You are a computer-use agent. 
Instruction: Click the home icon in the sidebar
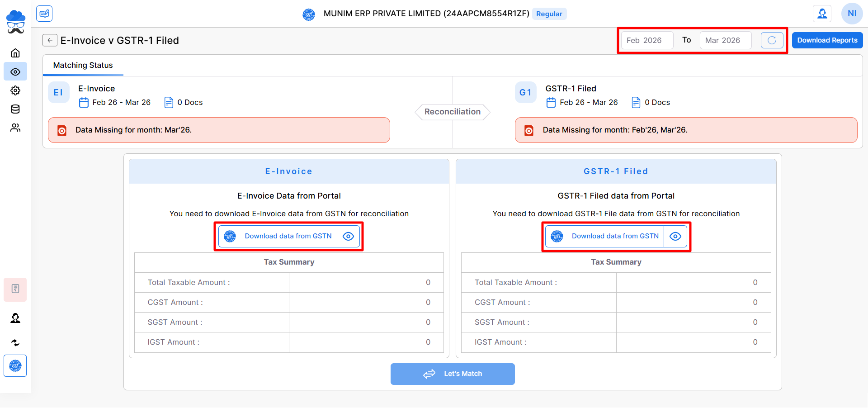point(15,53)
